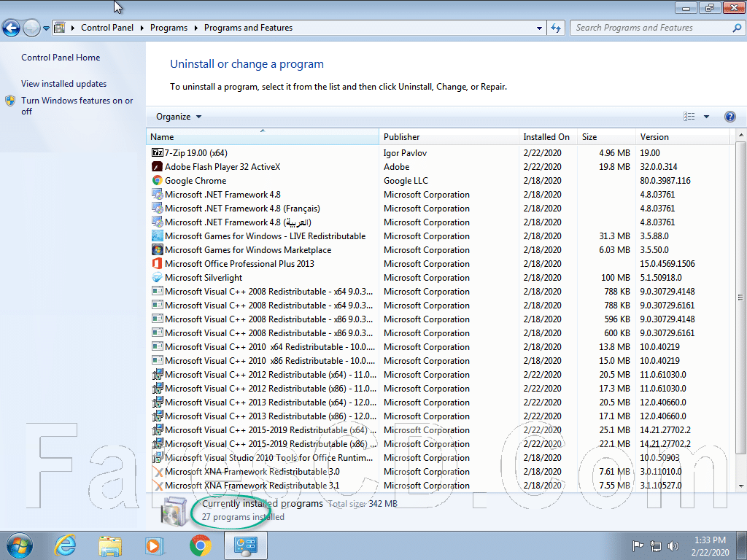This screenshot has width=747, height=560.
Task: Click the list scrollbar down arrow
Action: tap(740, 486)
